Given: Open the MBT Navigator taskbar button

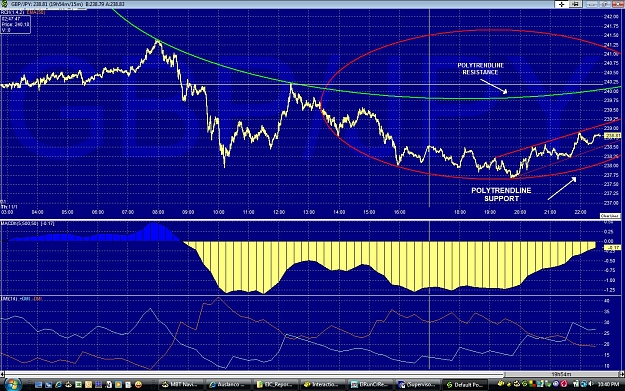Looking at the screenshot, I should [x=181, y=384].
